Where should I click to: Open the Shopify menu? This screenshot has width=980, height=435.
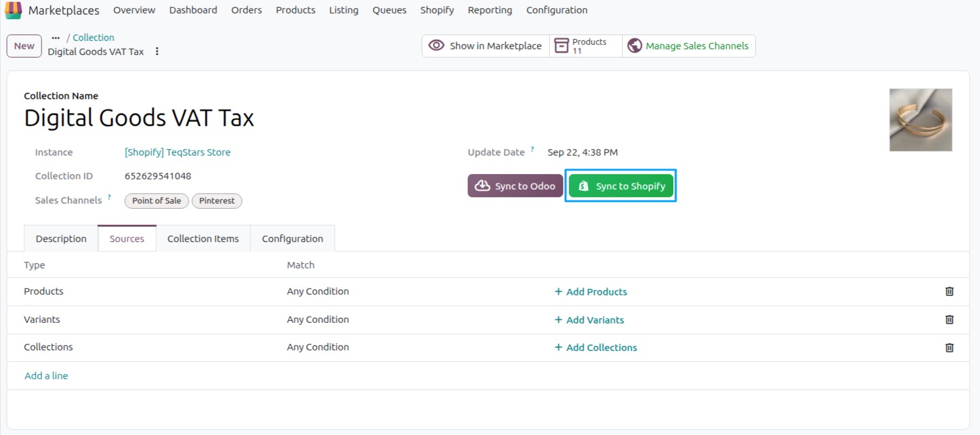coord(437,10)
